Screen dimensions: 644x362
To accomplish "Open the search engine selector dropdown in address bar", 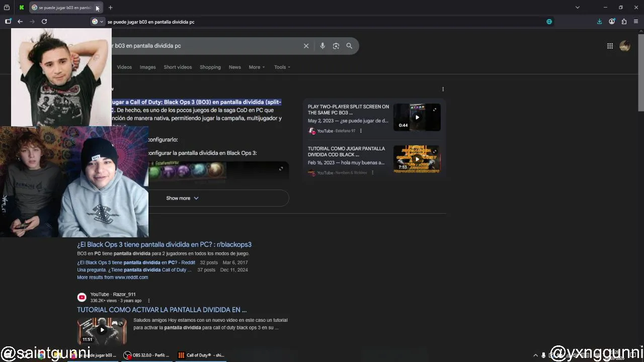I will 98,22.
